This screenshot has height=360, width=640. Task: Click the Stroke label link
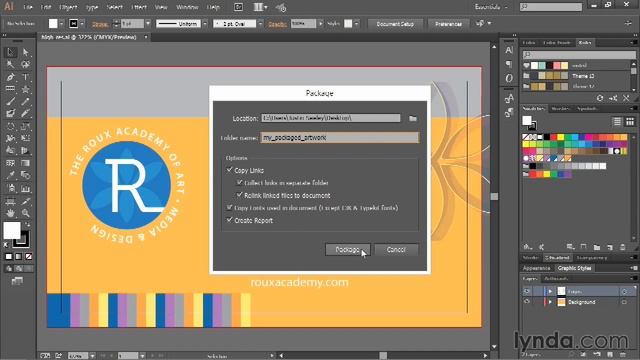click(100, 24)
